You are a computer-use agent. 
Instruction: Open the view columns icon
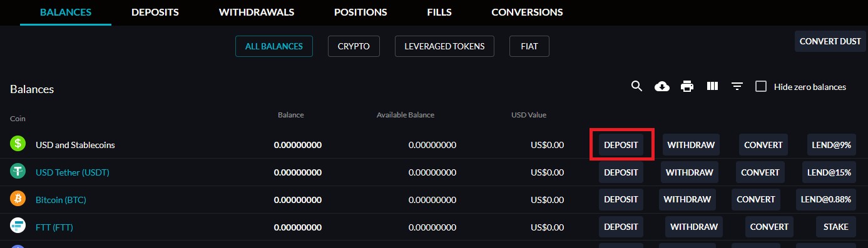[712, 86]
